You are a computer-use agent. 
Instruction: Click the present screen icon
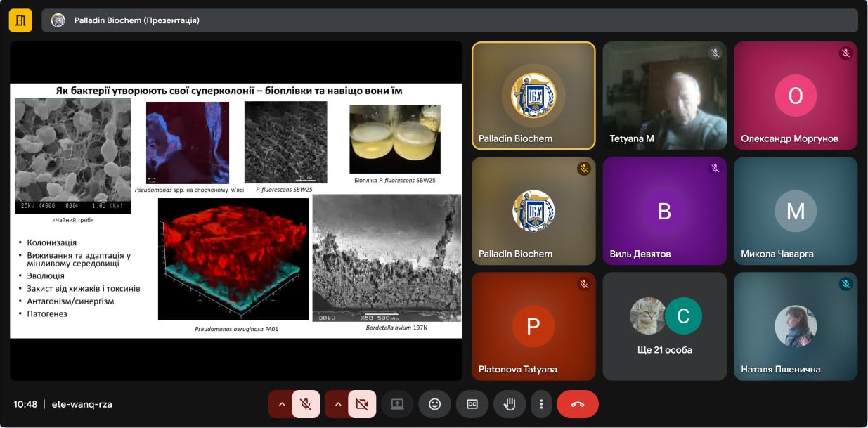point(397,404)
